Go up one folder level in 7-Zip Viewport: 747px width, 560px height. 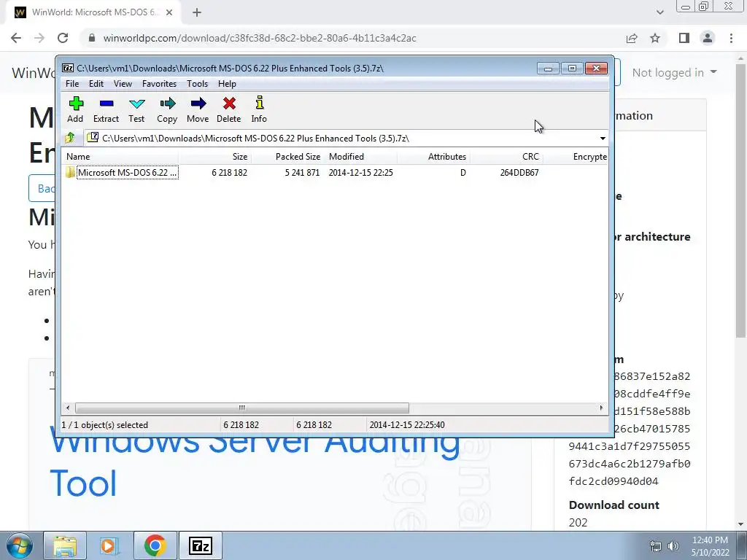point(70,138)
